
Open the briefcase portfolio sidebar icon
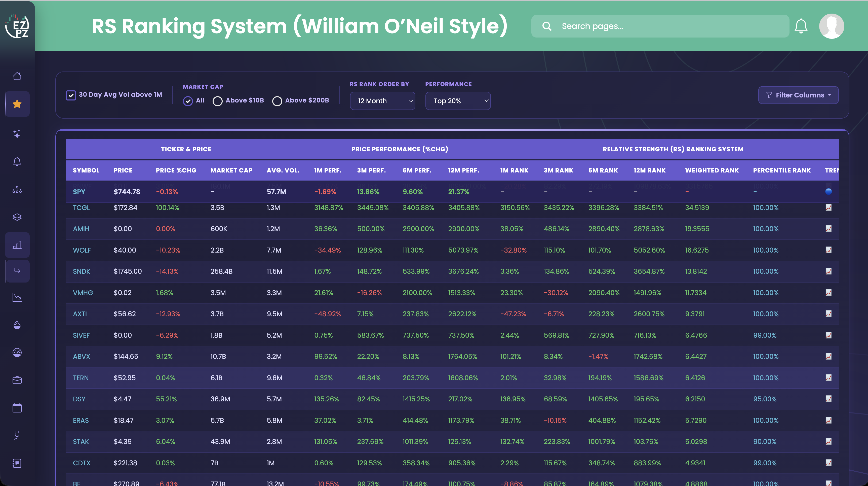click(x=17, y=380)
